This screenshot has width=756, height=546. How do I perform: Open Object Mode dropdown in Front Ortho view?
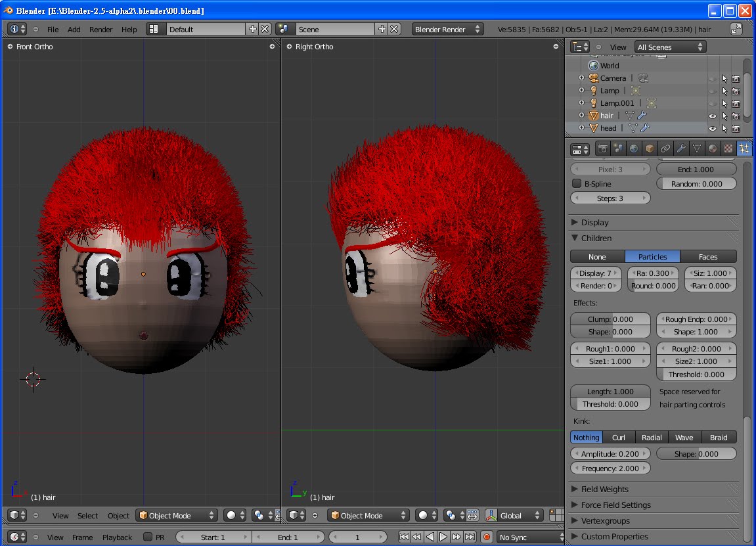(x=177, y=516)
